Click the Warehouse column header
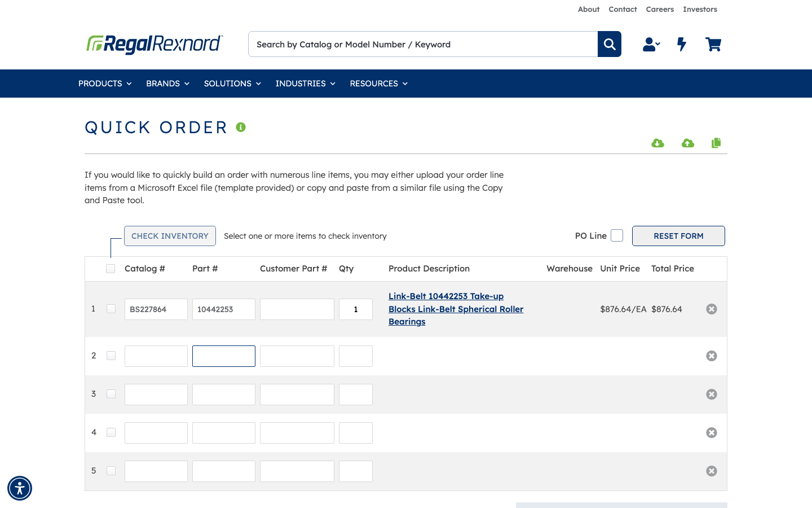 (570, 269)
